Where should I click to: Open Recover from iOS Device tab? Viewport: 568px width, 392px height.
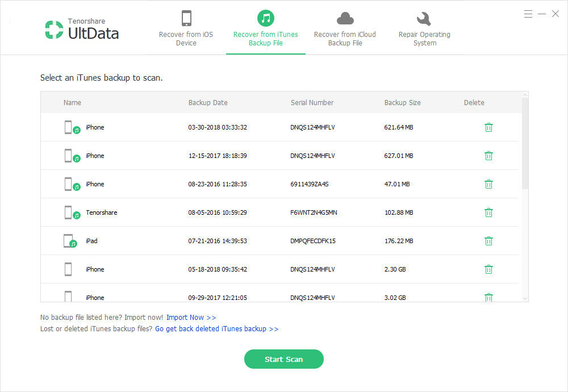(186, 28)
